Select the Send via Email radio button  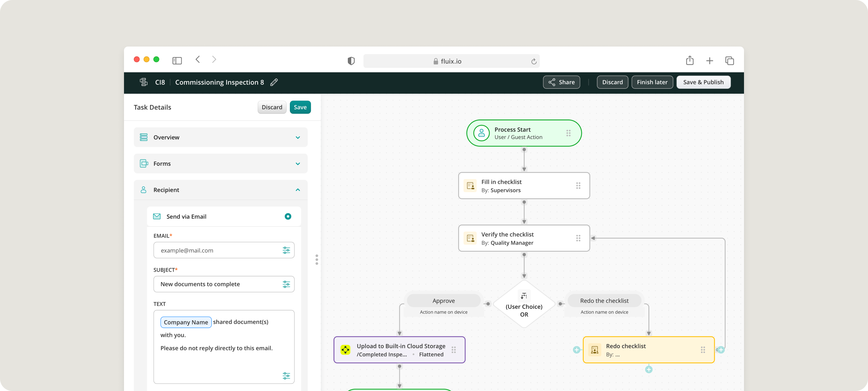(x=288, y=217)
